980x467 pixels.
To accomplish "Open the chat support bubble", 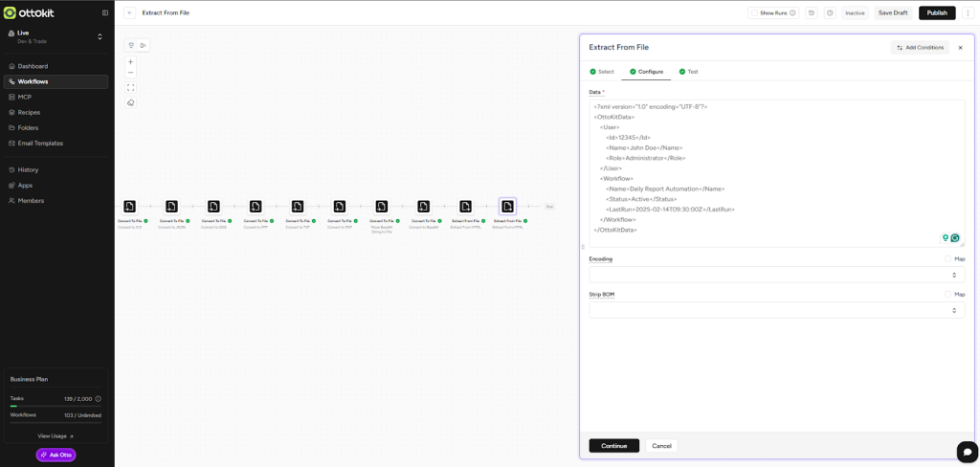I will (x=967, y=451).
